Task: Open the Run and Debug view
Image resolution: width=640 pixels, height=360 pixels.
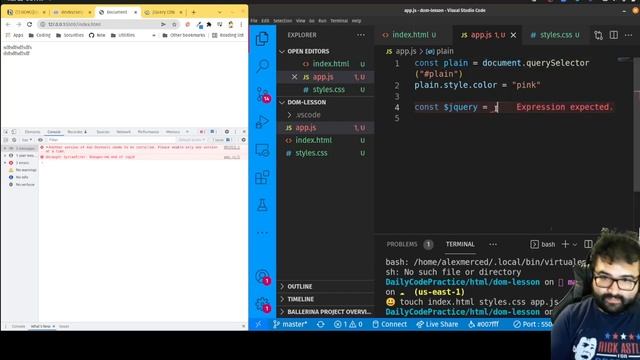Action: click(x=262, y=122)
